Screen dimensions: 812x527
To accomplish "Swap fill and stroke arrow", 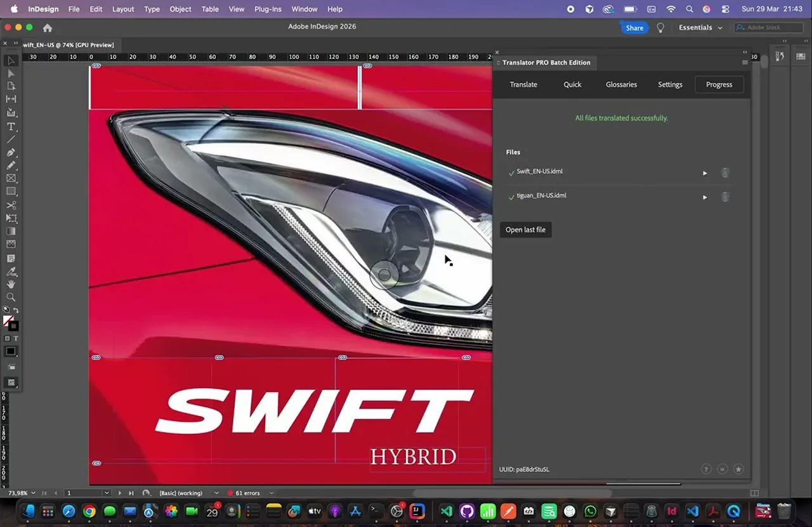I will 16,310.
